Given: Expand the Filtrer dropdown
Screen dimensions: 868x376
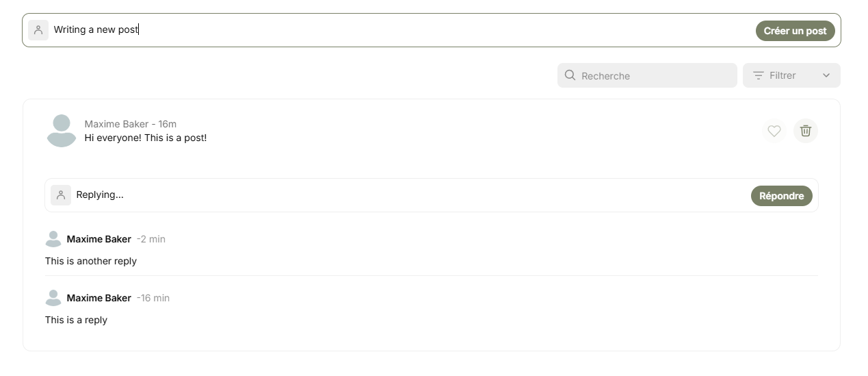Looking at the screenshot, I should 791,75.
